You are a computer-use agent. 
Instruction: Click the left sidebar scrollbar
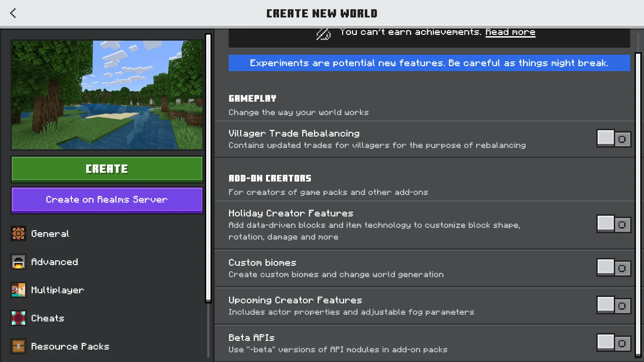click(208, 168)
